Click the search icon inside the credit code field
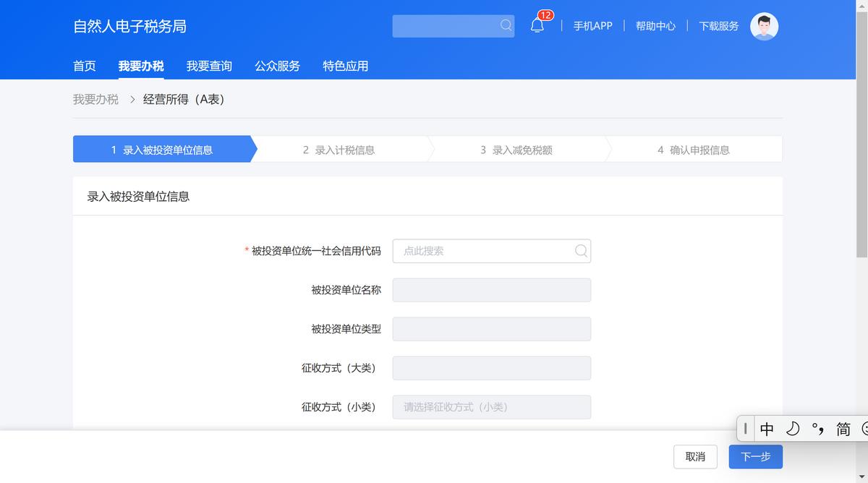This screenshot has height=483, width=868. 580,251
